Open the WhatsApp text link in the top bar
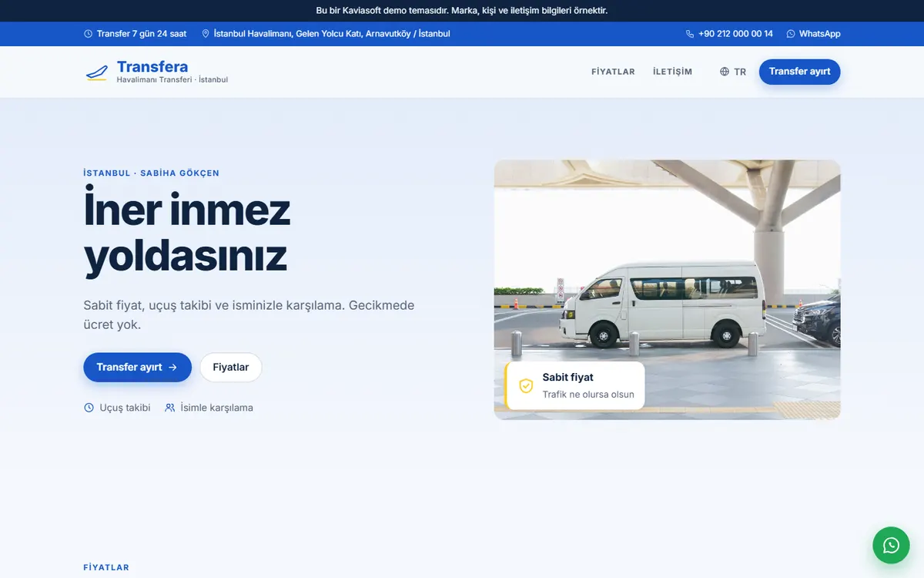The height and width of the screenshot is (578, 924). pos(819,34)
